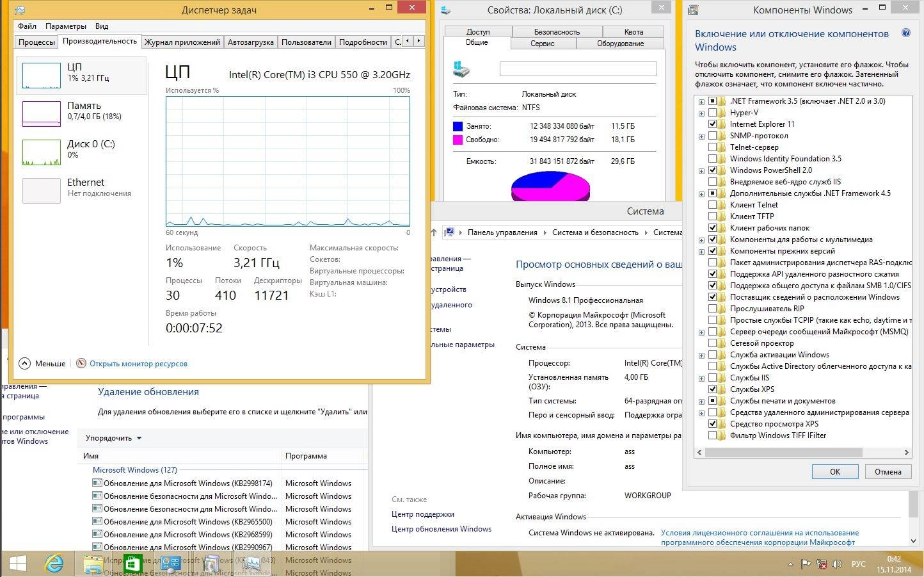The height and width of the screenshot is (577, 924).
Task: Click the KB2965500 update row icon
Action: point(97,521)
